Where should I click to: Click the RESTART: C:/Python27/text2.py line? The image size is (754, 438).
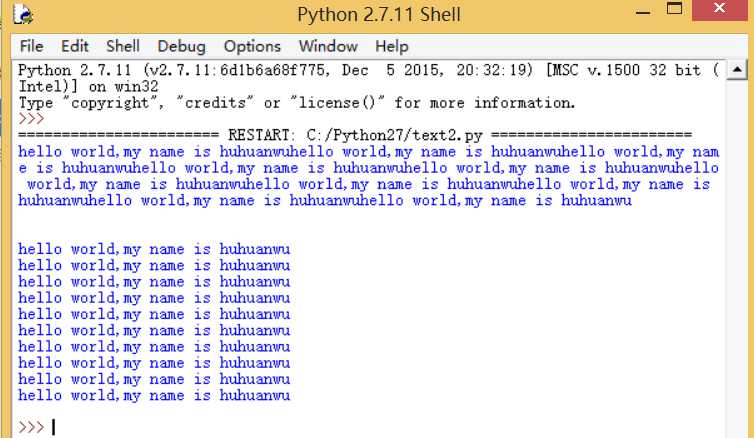pyautogui.click(x=355, y=135)
